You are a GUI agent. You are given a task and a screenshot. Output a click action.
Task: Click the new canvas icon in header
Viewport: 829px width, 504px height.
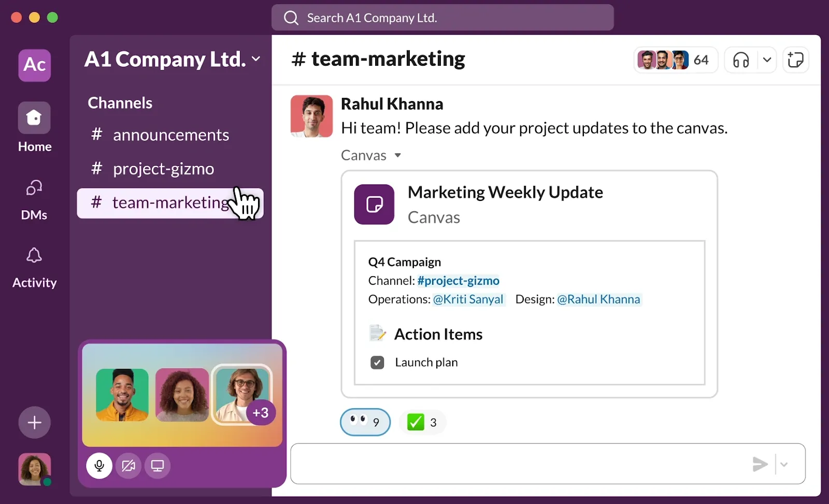click(x=795, y=60)
